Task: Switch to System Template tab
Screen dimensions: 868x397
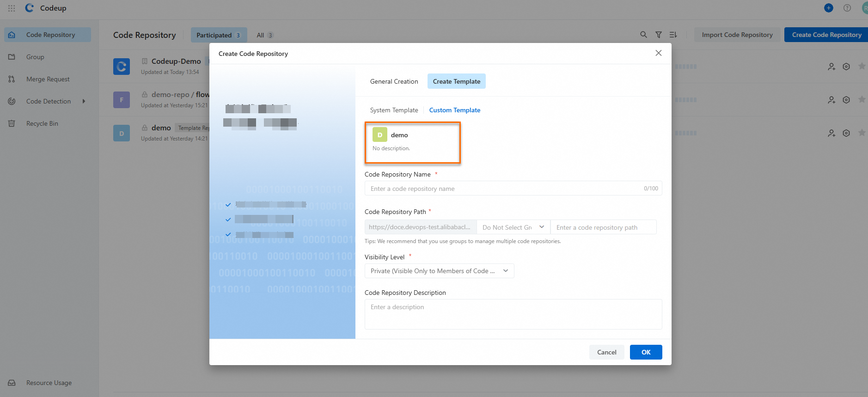Action: coord(394,110)
